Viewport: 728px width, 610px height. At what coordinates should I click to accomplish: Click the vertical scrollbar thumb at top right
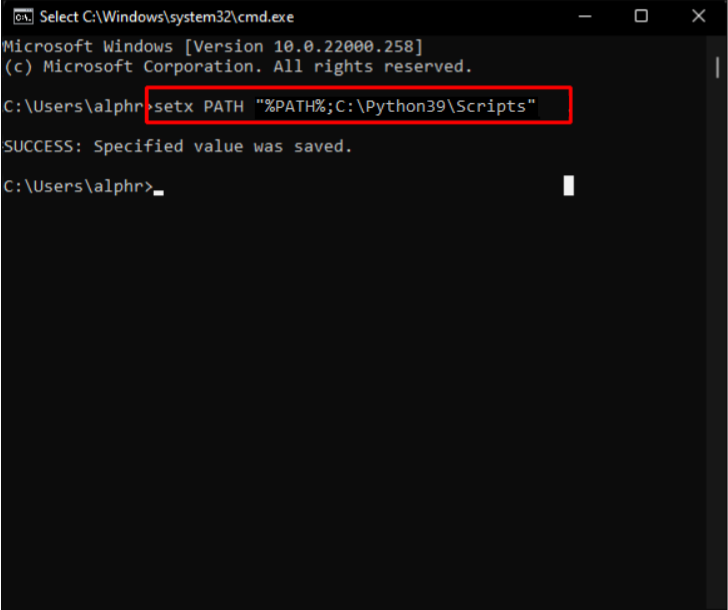tap(717, 66)
